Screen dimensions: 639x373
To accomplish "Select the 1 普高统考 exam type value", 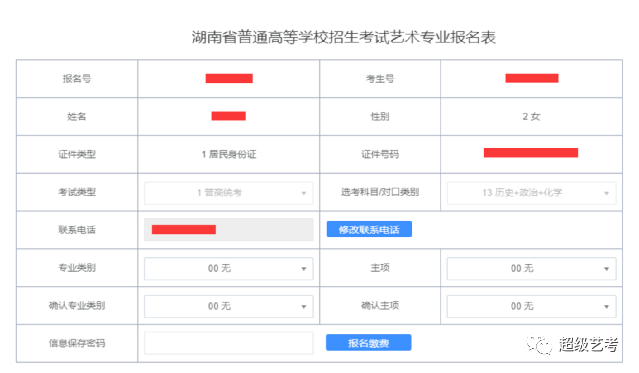I will coord(220,192).
